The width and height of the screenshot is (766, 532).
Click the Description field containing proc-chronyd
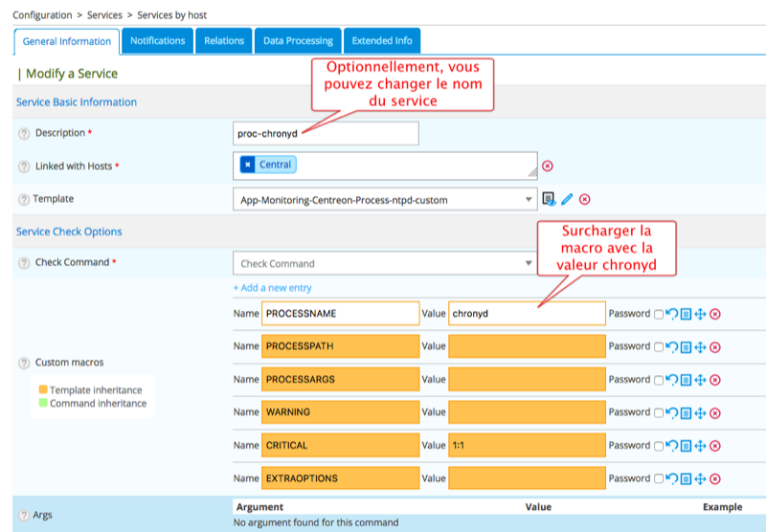point(326,134)
